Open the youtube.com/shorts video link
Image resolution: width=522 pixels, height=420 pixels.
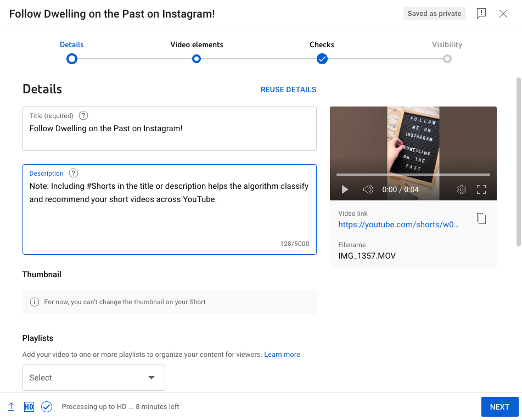398,225
